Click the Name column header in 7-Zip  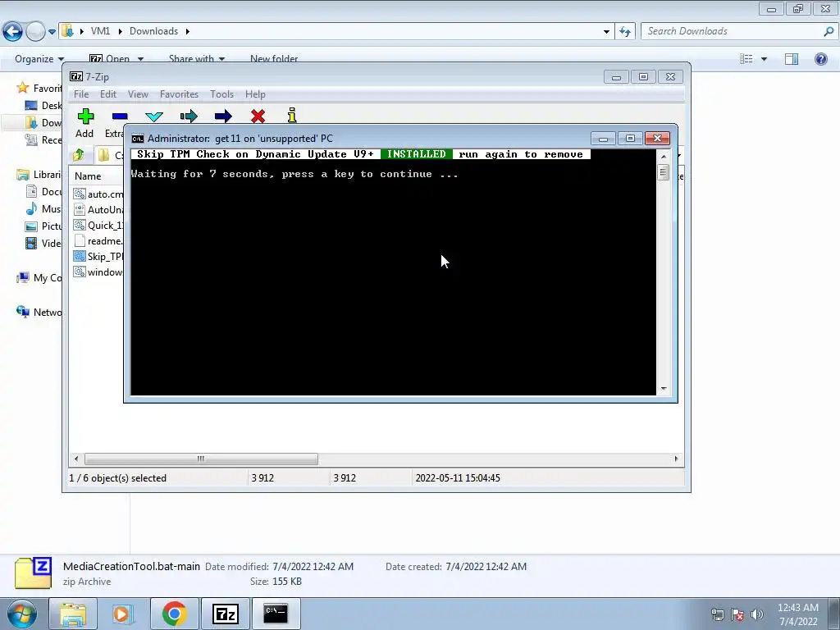click(x=88, y=176)
